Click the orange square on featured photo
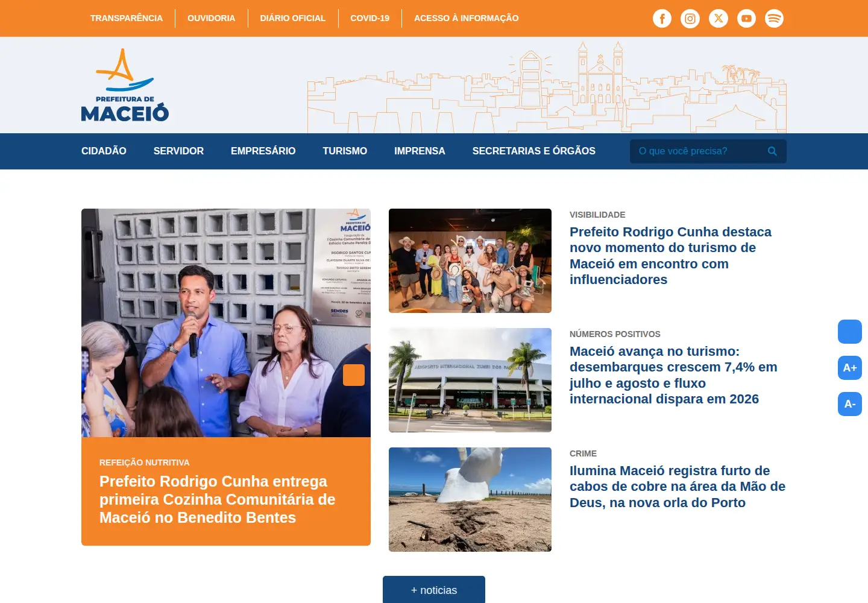 click(x=354, y=375)
